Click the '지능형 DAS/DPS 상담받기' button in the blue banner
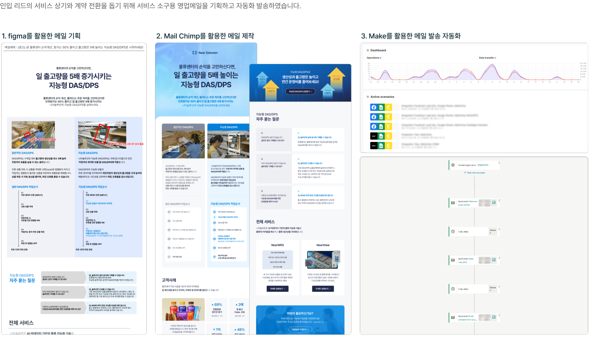 click(x=300, y=91)
